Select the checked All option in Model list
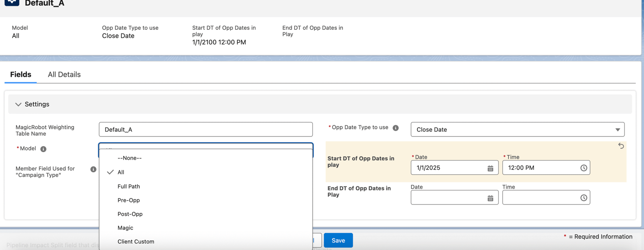Screen dimensions: 644x250 pyautogui.click(x=206, y=172)
